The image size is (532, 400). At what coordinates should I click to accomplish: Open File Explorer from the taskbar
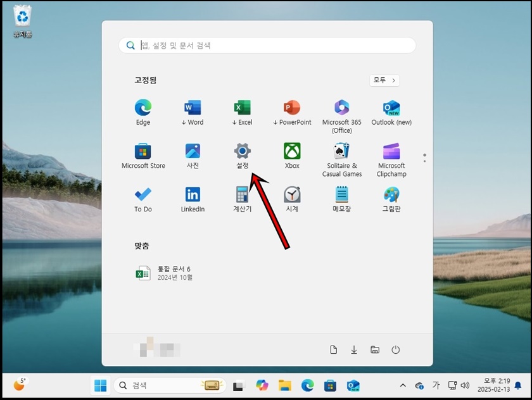click(x=284, y=385)
